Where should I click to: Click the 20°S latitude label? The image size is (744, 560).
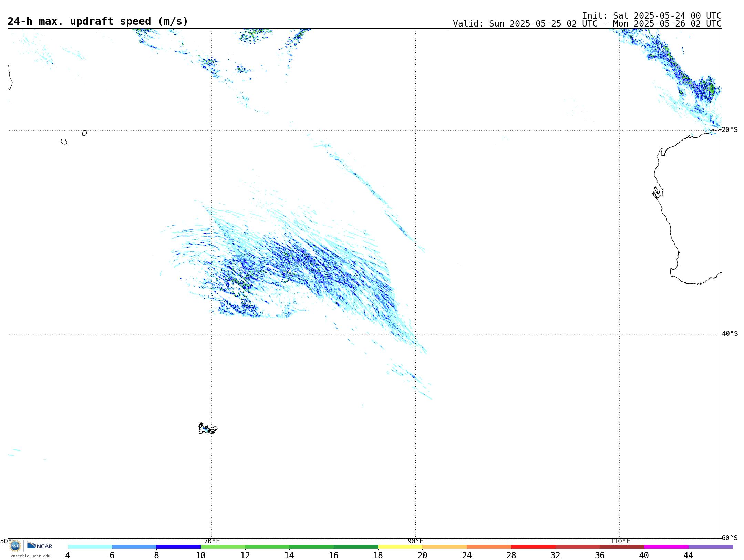coord(730,130)
